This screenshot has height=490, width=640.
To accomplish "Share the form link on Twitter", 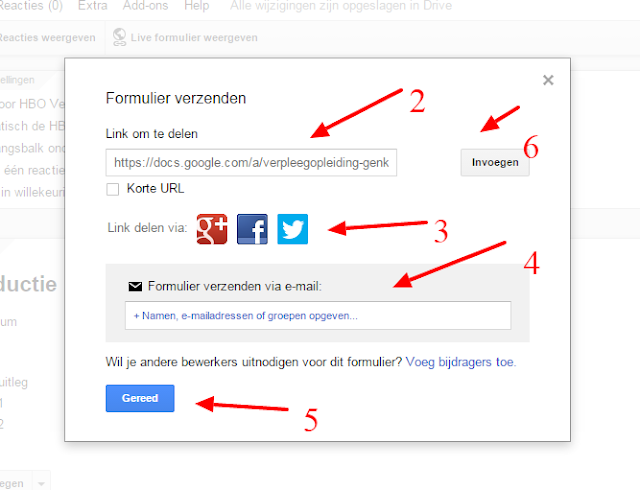I will pyautogui.click(x=293, y=229).
